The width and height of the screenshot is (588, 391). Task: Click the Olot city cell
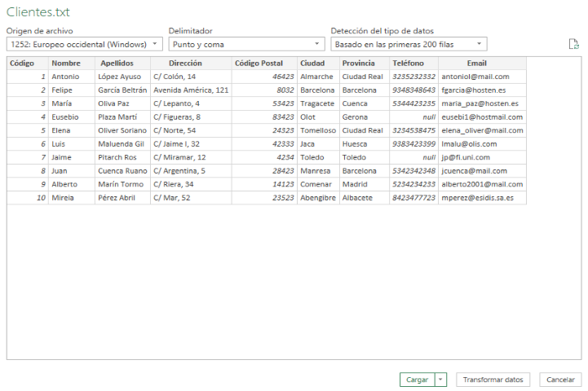click(x=318, y=117)
